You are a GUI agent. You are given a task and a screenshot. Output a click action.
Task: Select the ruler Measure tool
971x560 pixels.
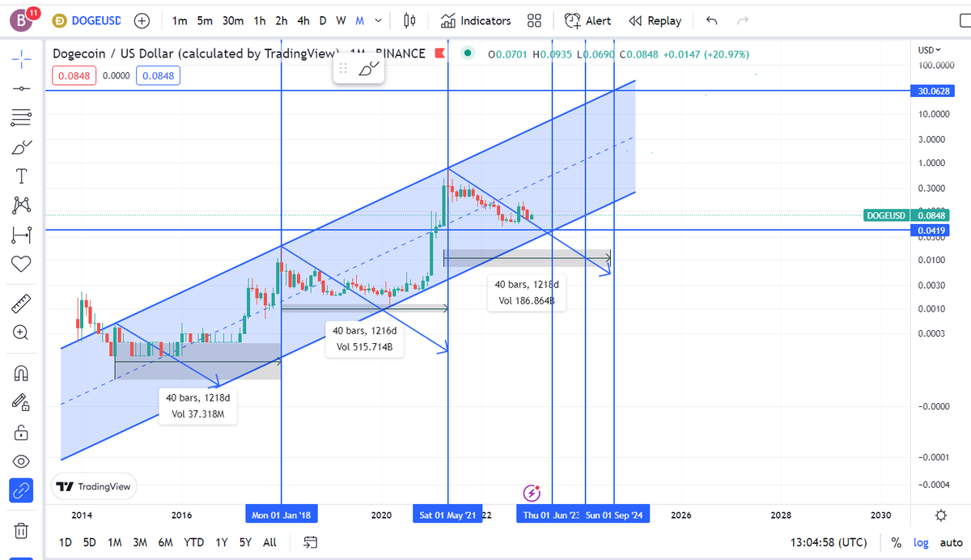(21, 303)
